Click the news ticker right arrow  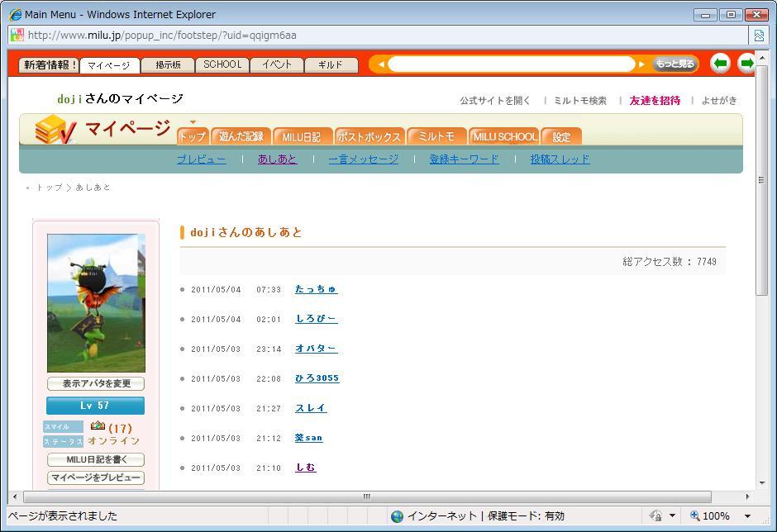click(x=641, y=64)
